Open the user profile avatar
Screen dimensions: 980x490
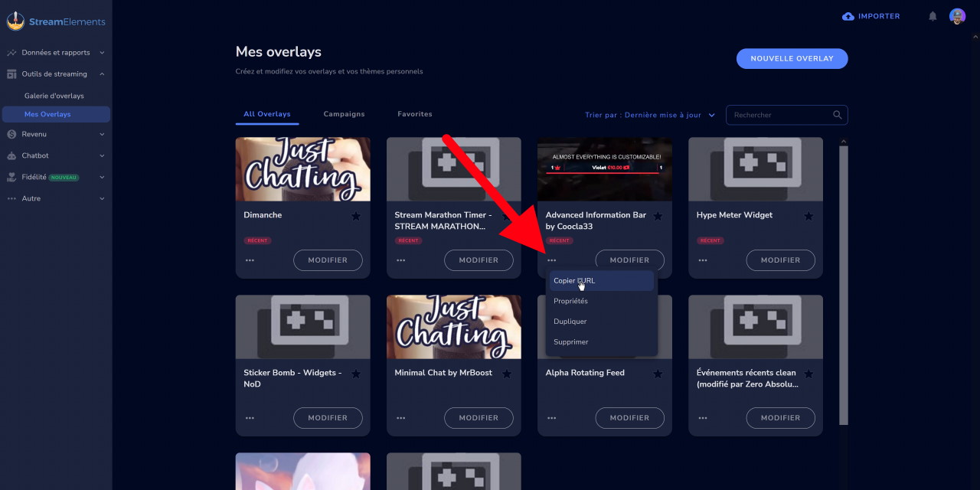(x=957, y=16)
